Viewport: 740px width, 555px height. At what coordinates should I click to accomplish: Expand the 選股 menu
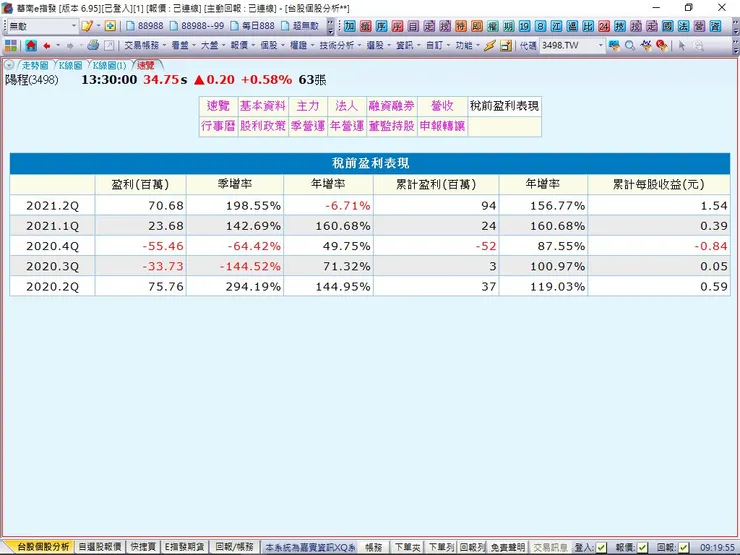(378, 45)
